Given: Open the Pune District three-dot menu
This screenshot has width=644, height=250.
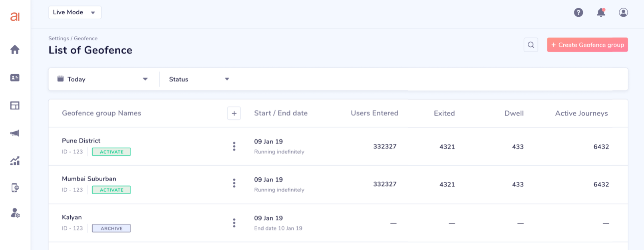Looking at the screenshot, I should coord(234,146).
